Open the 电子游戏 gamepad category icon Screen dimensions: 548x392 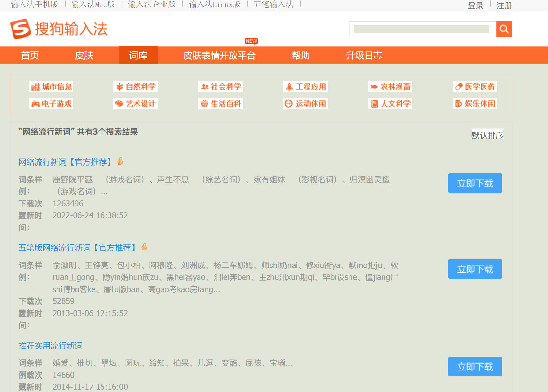[51, 103]
